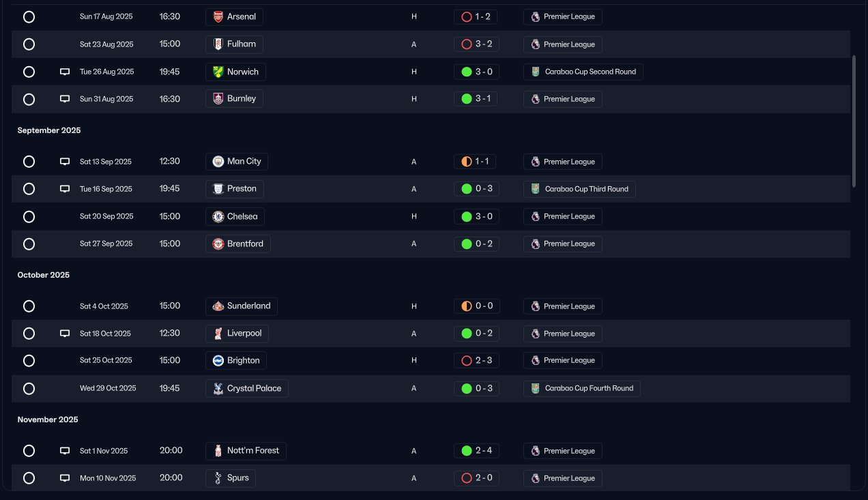Click the Crystal Palace crest icon

[218, 388]
